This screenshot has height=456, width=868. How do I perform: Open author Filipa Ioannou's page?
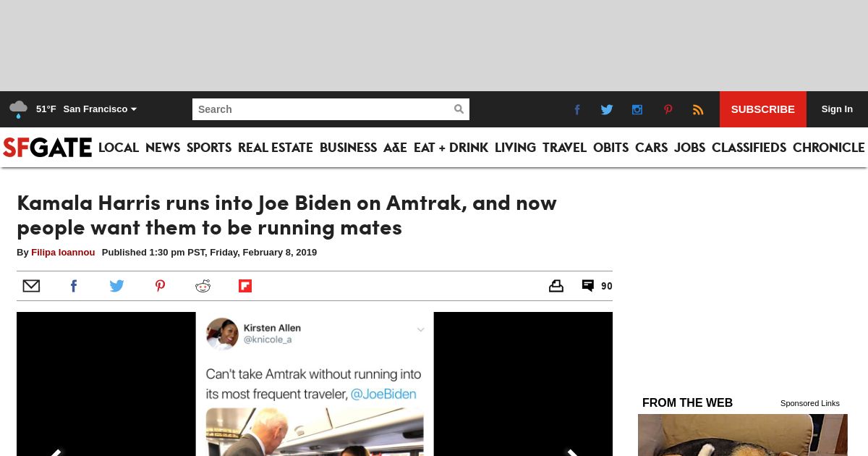pos(63,253)
